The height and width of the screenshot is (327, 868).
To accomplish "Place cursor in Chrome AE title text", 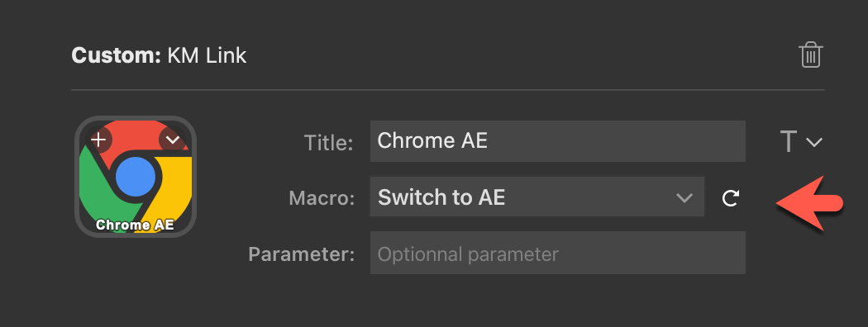I will 432,140.
